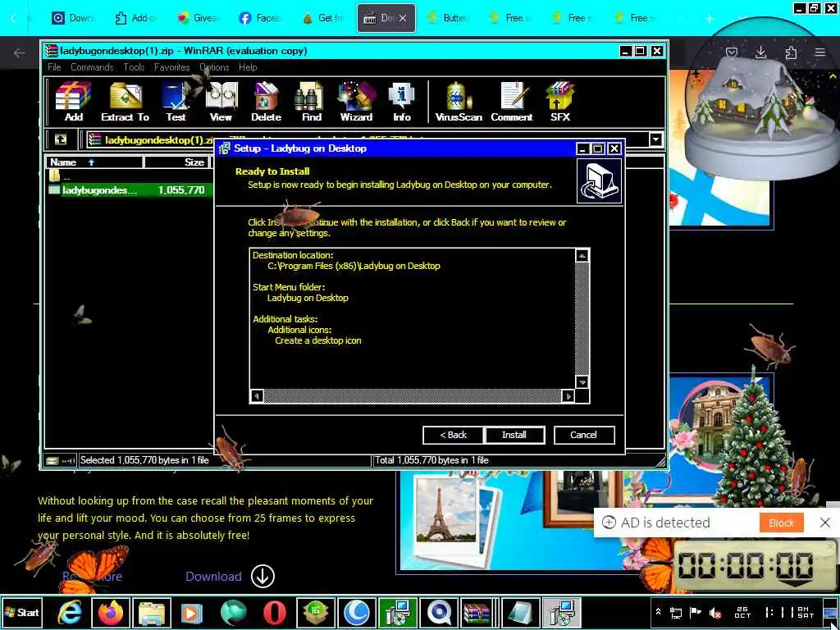Open the Tools menu in WinRAR
This screenshot has width=840, height=630.
coord(134,67)
